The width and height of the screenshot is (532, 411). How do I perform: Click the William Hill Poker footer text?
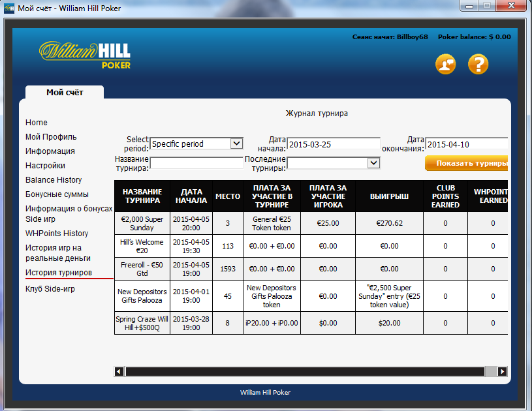[x=265, y=392]
